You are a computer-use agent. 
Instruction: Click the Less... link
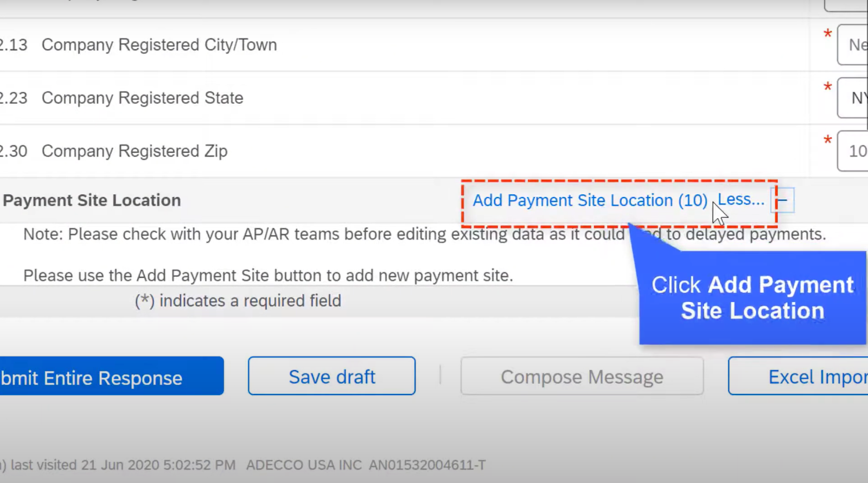pyautogui.click(x=741, y=200)
